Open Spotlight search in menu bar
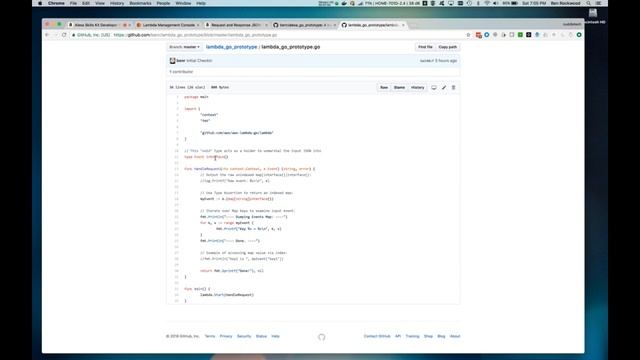 point(589,3)
